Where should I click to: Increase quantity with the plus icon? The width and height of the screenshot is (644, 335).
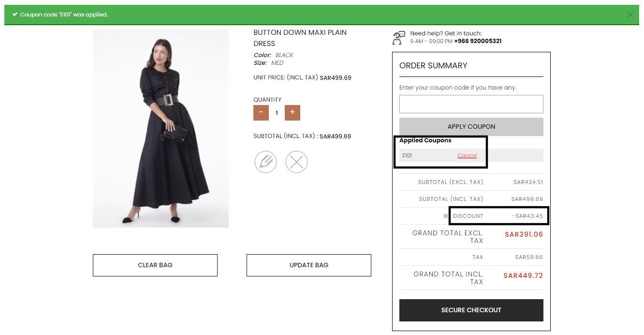292,112
